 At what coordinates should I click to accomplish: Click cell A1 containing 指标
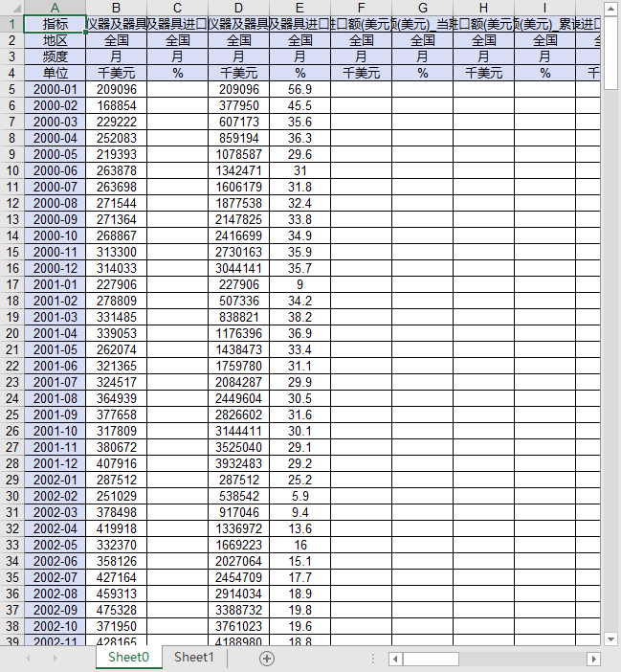[x=55, y=25]
